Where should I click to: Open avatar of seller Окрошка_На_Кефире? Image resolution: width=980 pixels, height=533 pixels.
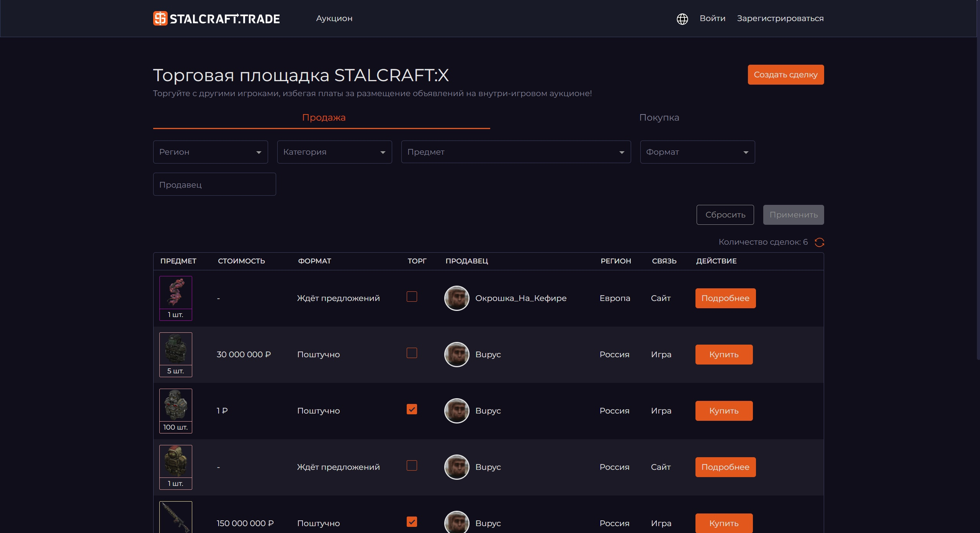tap(456, 298)
